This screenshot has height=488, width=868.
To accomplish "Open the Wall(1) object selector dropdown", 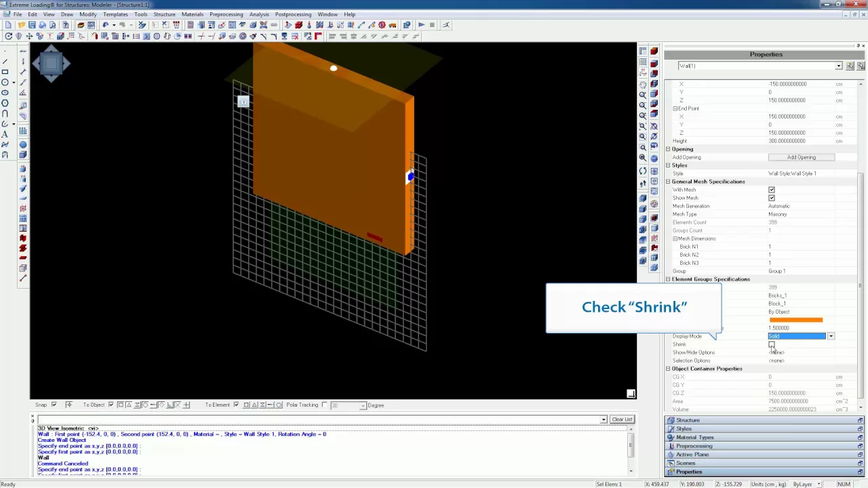I will tap(838, 66).
